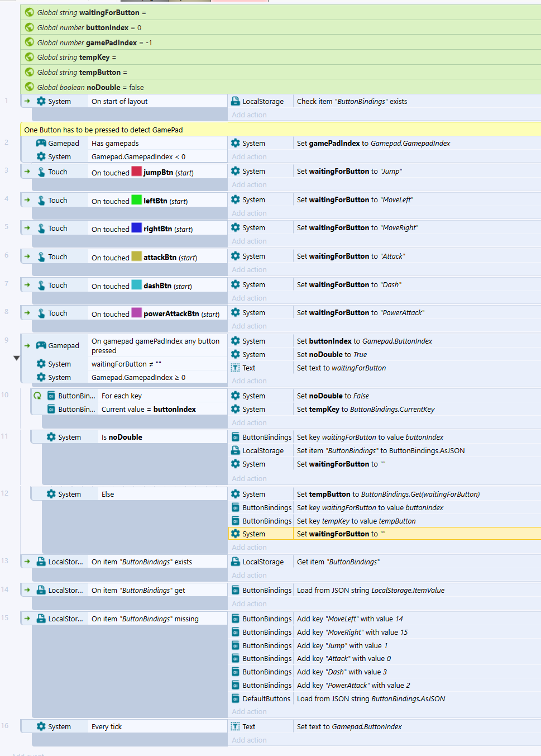541x756 pixels.
Task: Click 'Add action' under the jumpBtn touch event
Action: tap(249, 185)
